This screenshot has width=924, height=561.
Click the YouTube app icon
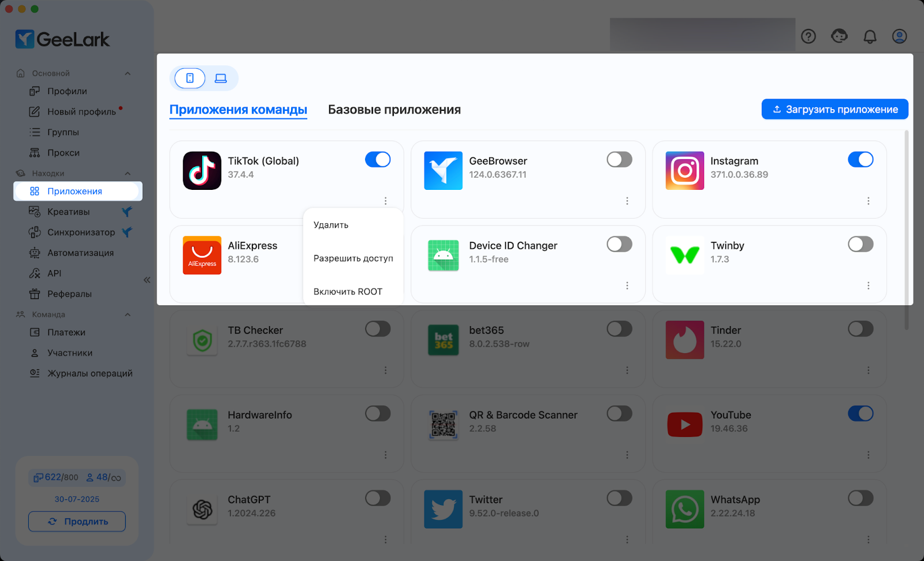[685, 425]
